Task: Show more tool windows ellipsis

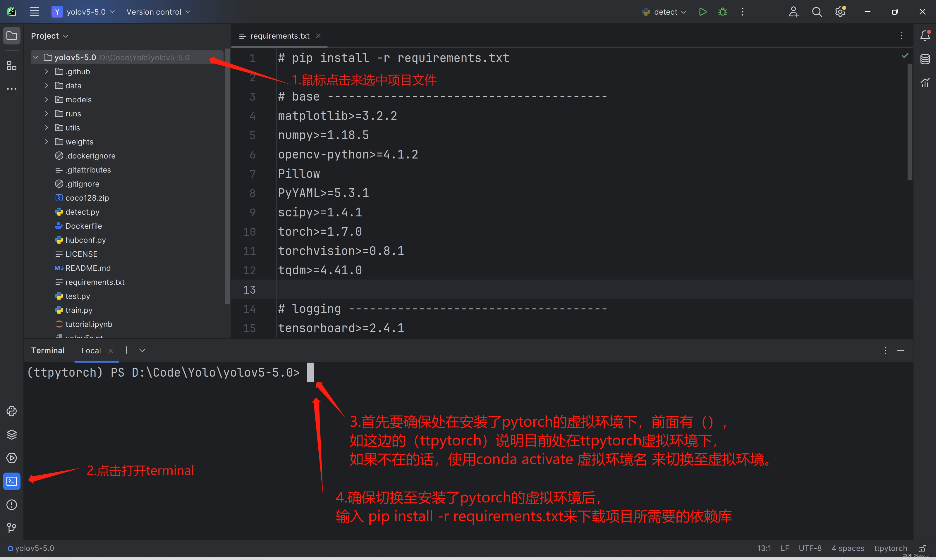Action: (x=12, y=89)
